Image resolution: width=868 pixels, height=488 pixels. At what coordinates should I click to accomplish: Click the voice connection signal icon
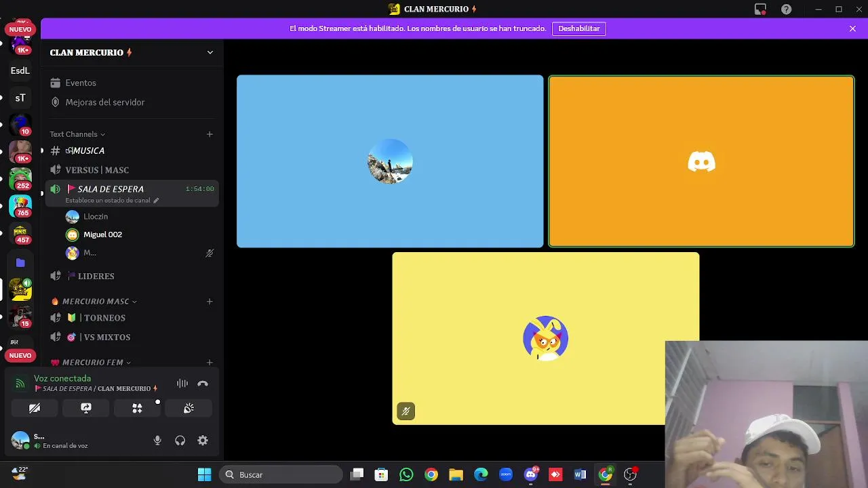click(20, 384)
